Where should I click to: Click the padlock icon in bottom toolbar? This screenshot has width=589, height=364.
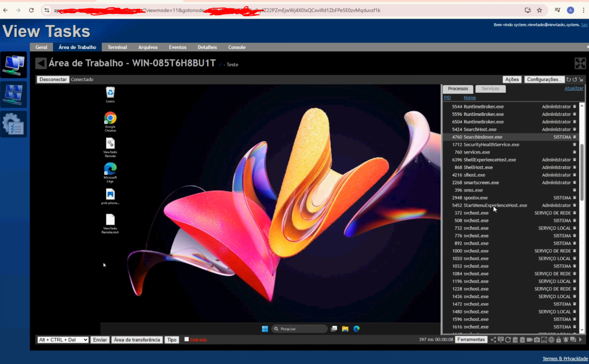click(x=558, y=340)
